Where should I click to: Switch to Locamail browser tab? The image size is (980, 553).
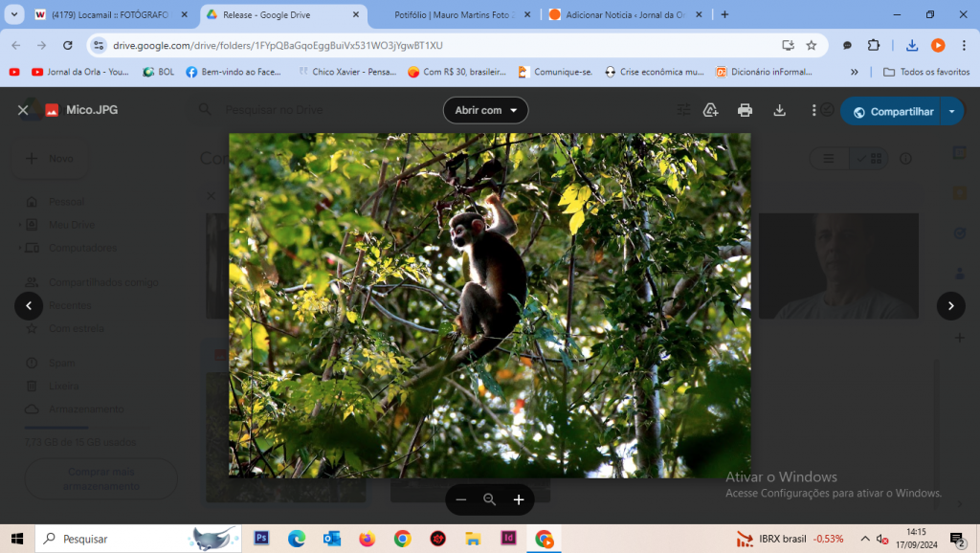pos(111,14)
